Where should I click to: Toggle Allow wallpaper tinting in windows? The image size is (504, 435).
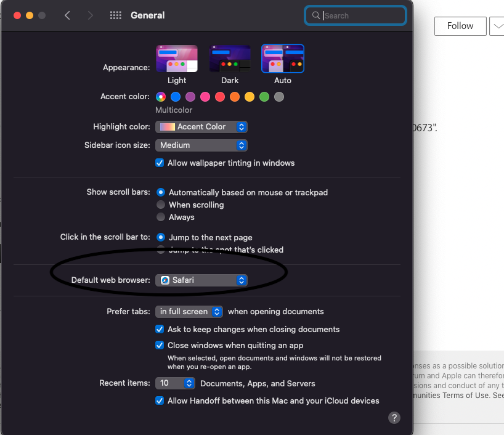coord(160,163)
